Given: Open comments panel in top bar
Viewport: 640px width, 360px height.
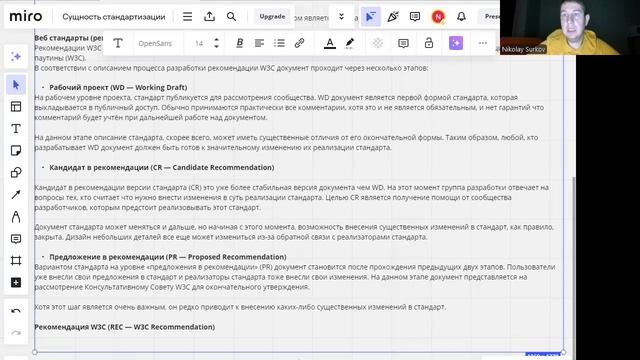Looking at the screenshot, I should (415, 17).
